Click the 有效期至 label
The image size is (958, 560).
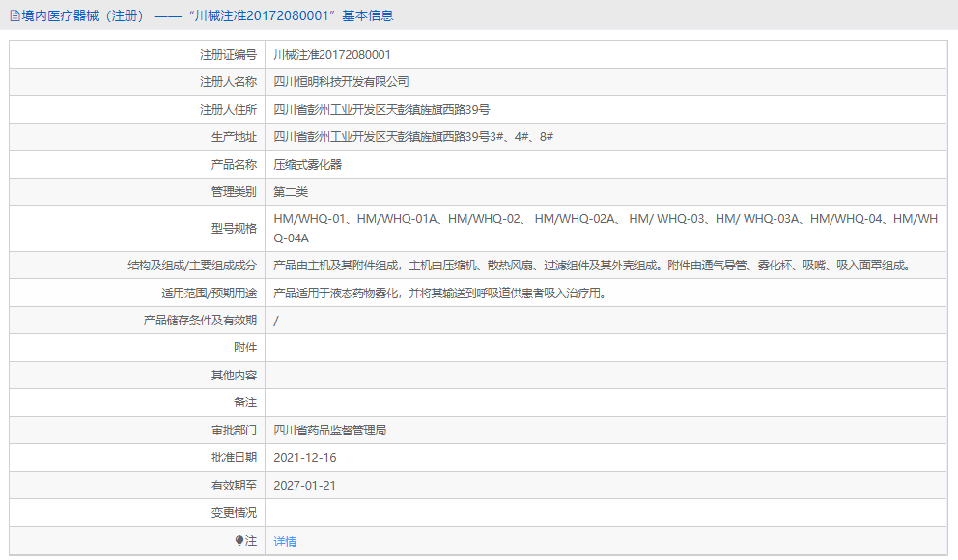234,486
